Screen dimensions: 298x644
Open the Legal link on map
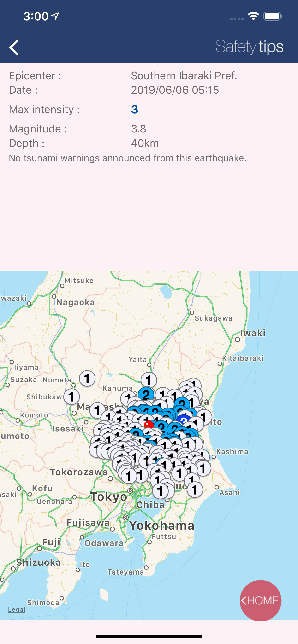(x=17, y=609)
